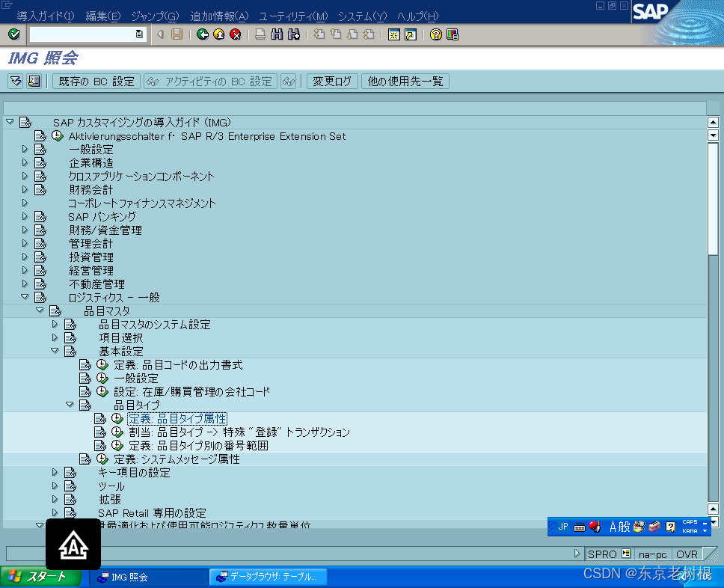
Task: Click the command field history dropdown icon
Action: [139, 34]
